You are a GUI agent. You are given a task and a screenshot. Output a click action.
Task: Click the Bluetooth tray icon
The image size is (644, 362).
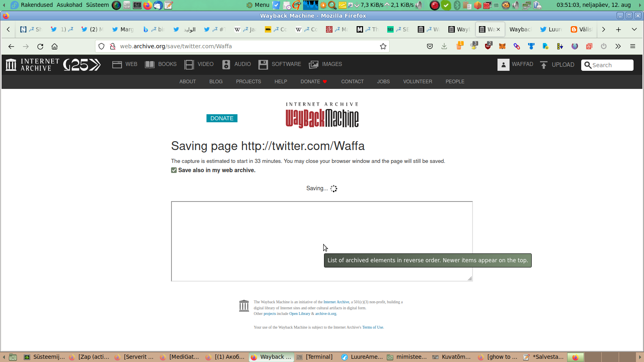457,5
